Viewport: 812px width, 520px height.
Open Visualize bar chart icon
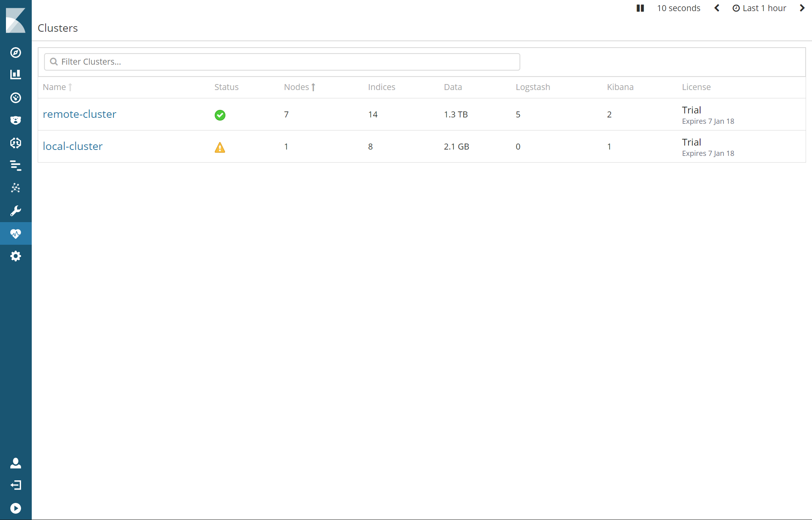[x=15, y=75]
